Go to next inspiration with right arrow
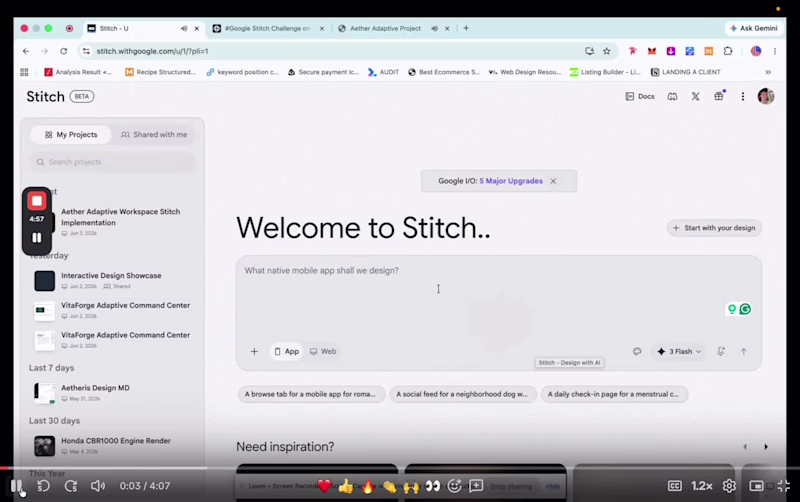Screen dimensions: 800x502 pyautogui.click(x=766, y=447)
